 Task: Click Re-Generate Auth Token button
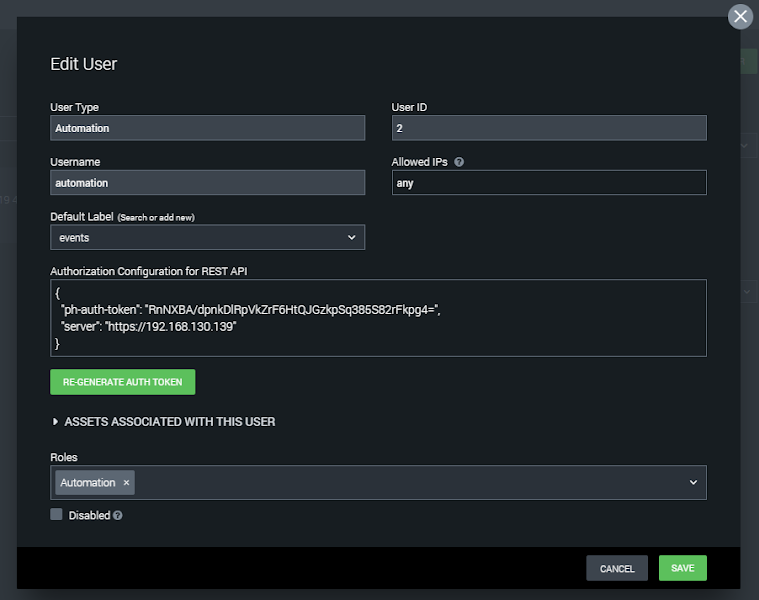tap(123, 382)
